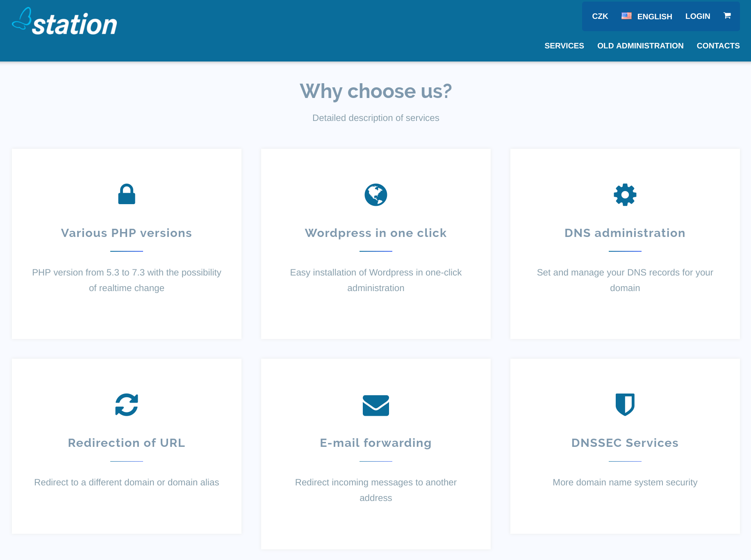Viewport: 751px width, 560px height.
Task: Open the SERVICES menu
Action: point(564,46)
